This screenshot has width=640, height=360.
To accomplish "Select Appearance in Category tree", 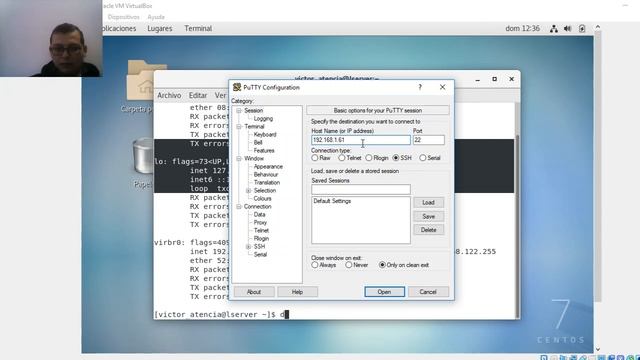I will point(268,167).
